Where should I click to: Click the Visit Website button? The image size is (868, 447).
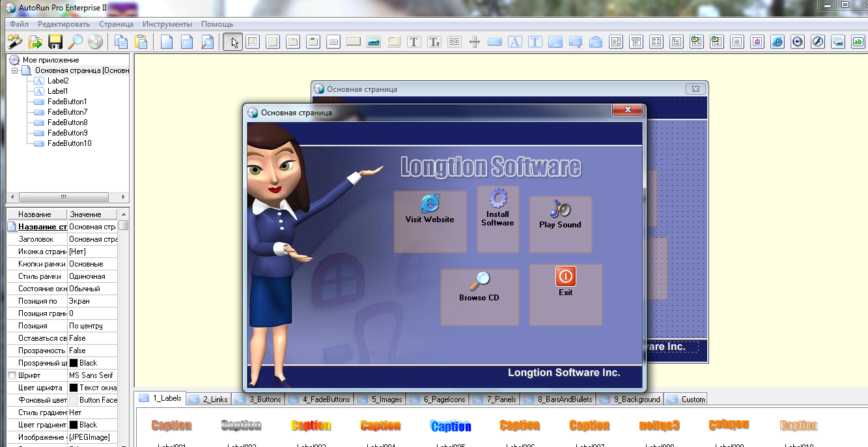430,220
